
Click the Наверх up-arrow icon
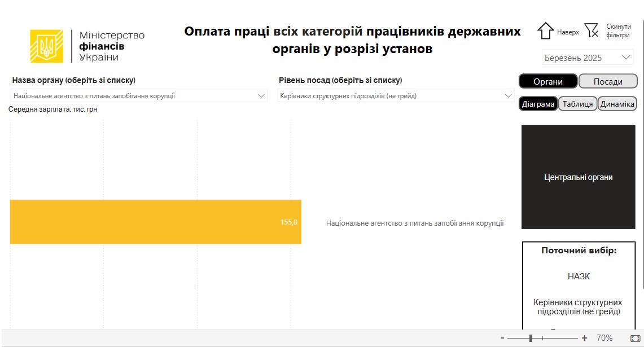pyautogui.click(x=545, y=31)
